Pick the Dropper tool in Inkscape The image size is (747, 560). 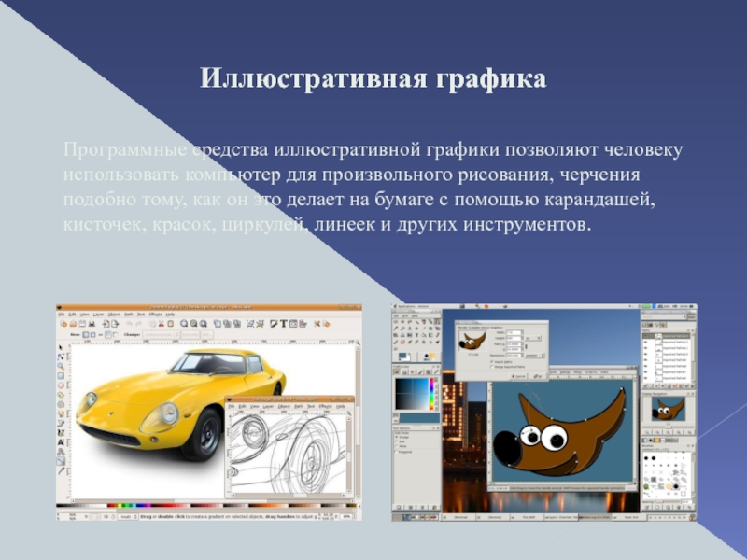[61, 470]
